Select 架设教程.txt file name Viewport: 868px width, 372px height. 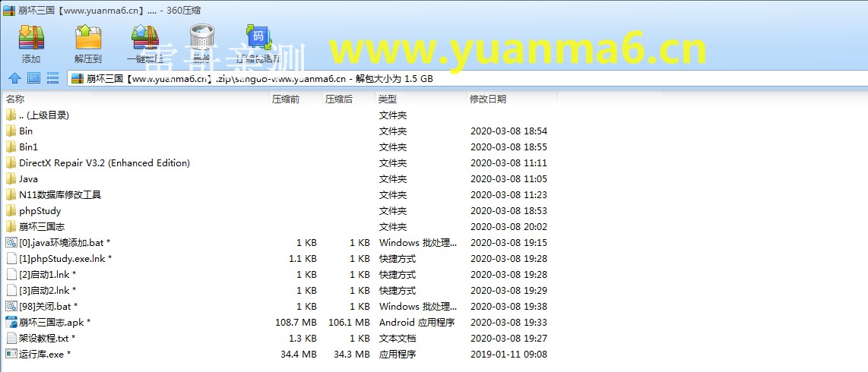(47, 339)
